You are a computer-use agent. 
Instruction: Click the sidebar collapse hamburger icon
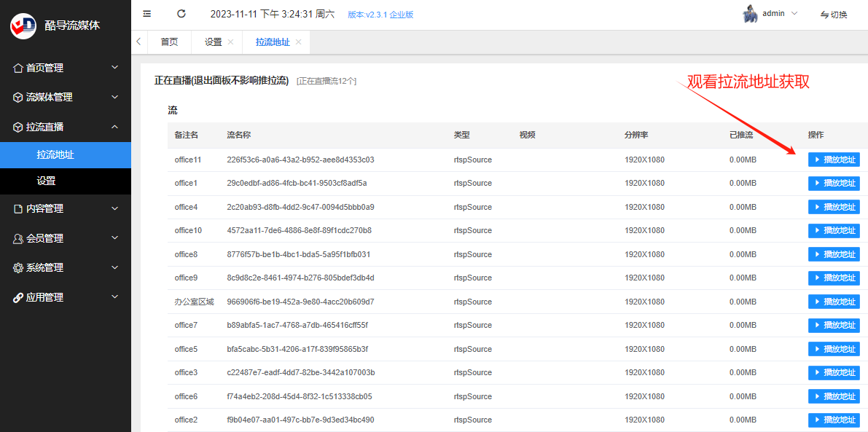(146, 14)
